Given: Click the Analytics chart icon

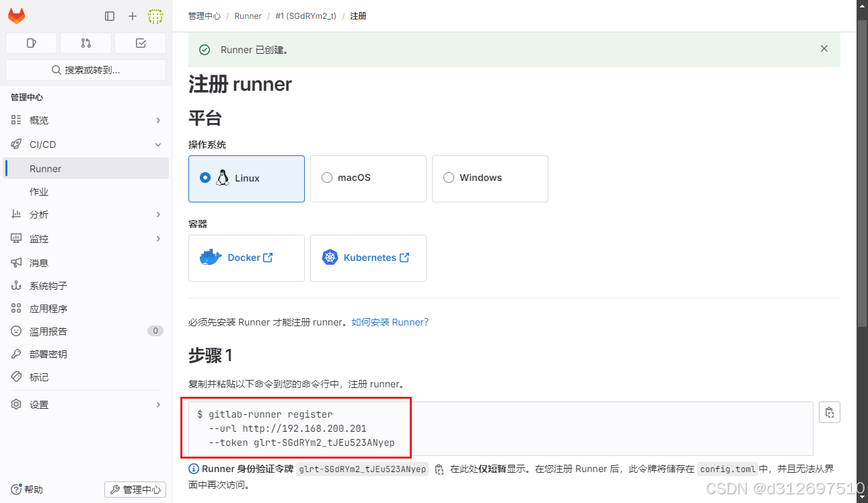Looking at the screenshot, I should pos(16,215).
